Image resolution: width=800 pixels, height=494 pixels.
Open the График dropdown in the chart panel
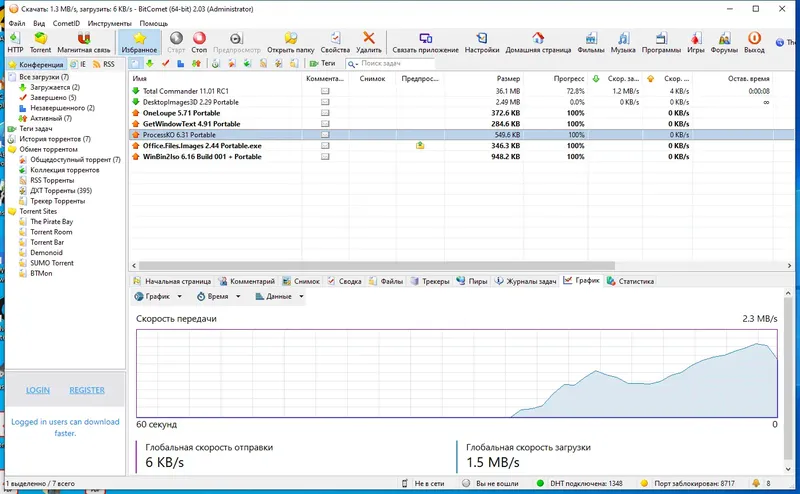click(158, 297)
